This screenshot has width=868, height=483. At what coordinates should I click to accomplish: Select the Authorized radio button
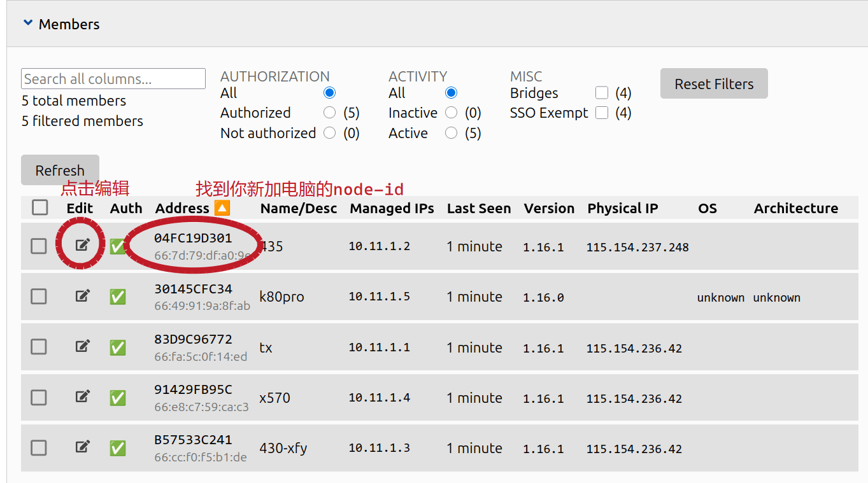click(x=329, y=113)
